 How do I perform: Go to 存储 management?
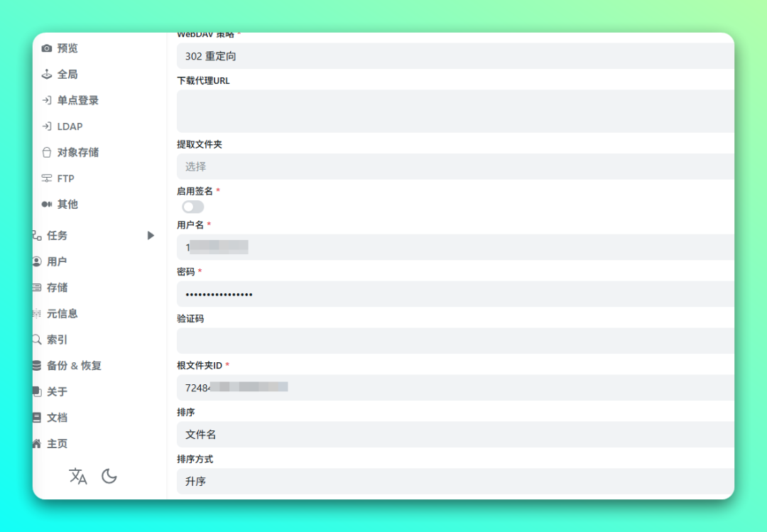click(x=58, y=287)
